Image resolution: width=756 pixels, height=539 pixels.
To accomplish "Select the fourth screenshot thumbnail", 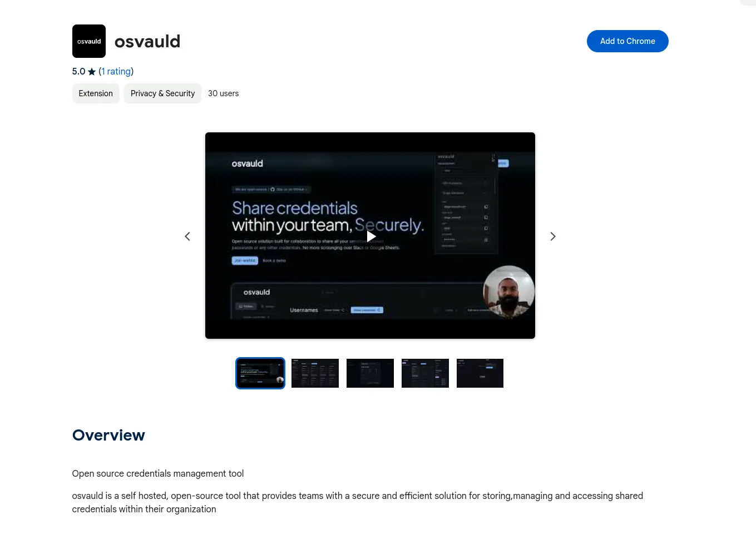I will tap(425, 373).
